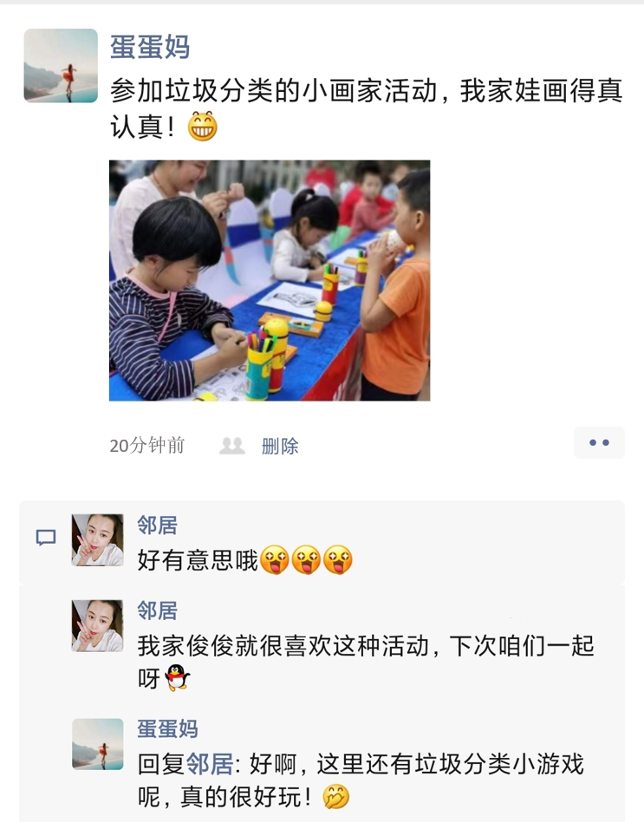Click the 20分钟前 timestamp
This screenshot has height=829, width=644.
[147, 446]
